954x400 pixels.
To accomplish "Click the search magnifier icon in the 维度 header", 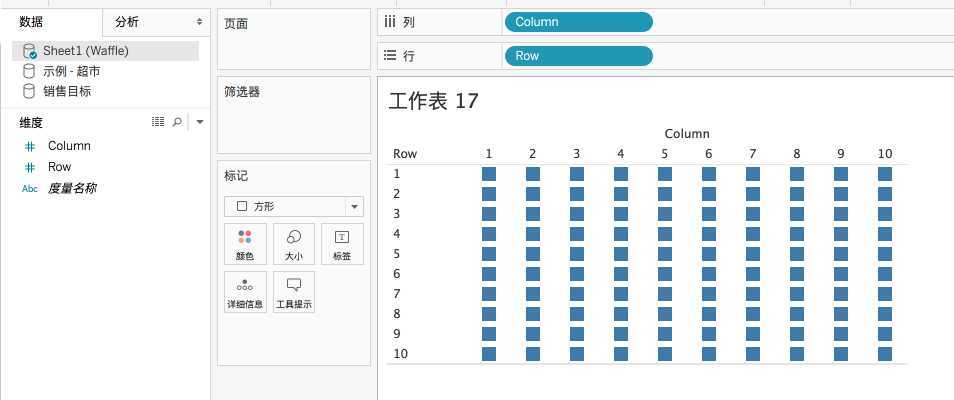I will pyautogui.click(x=178, y=122).
